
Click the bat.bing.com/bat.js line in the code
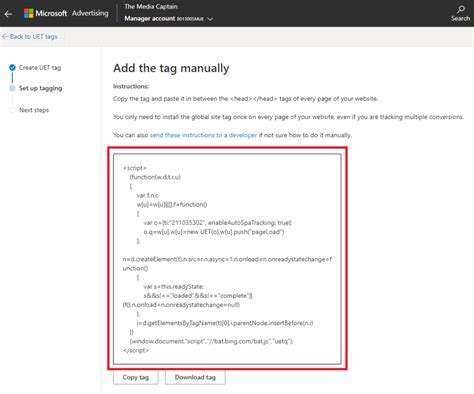click(212, 341)
